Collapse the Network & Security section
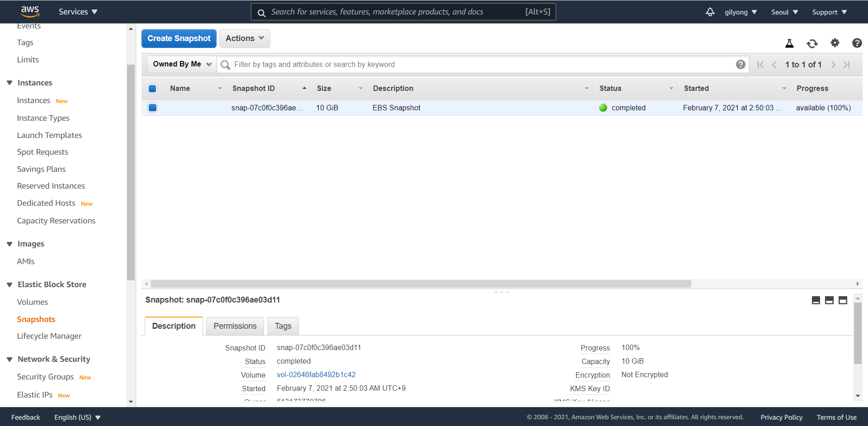Image resolution: width=868 pixels, height=426 pixels. 9,360
